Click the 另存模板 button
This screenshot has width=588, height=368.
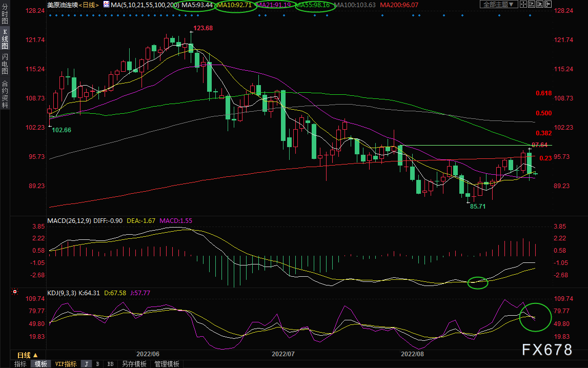point(134,364)
